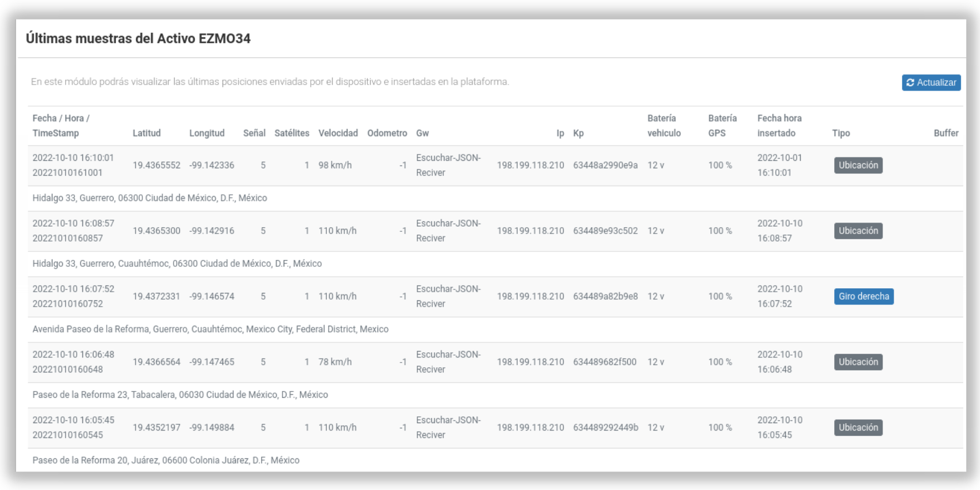Click the Buffer column header
980x490 pixels.
pos(946,133)
